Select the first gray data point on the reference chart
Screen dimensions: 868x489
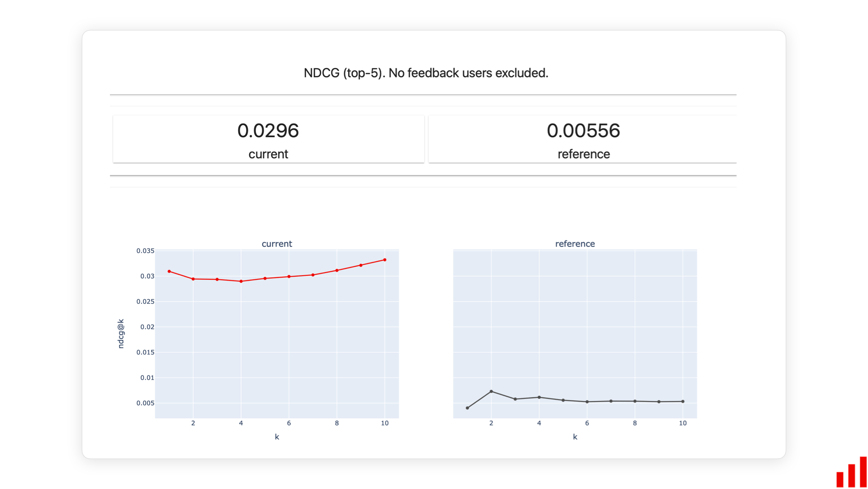(467, 408)
